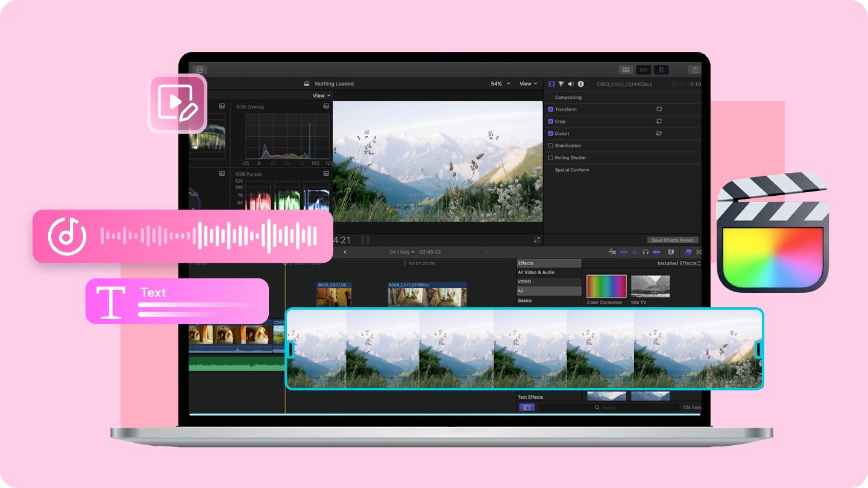Click the Distort tool icon

coord(659,133)
